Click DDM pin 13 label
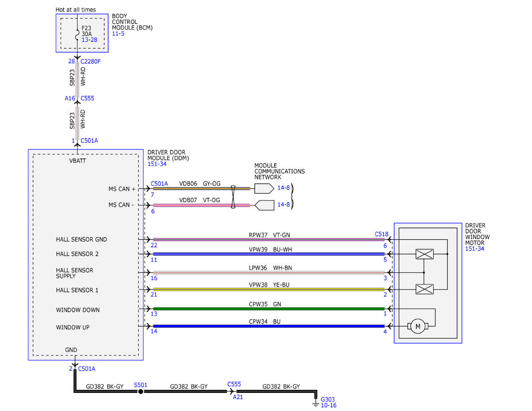Screen dimensions: 532x411 [154, 314]
